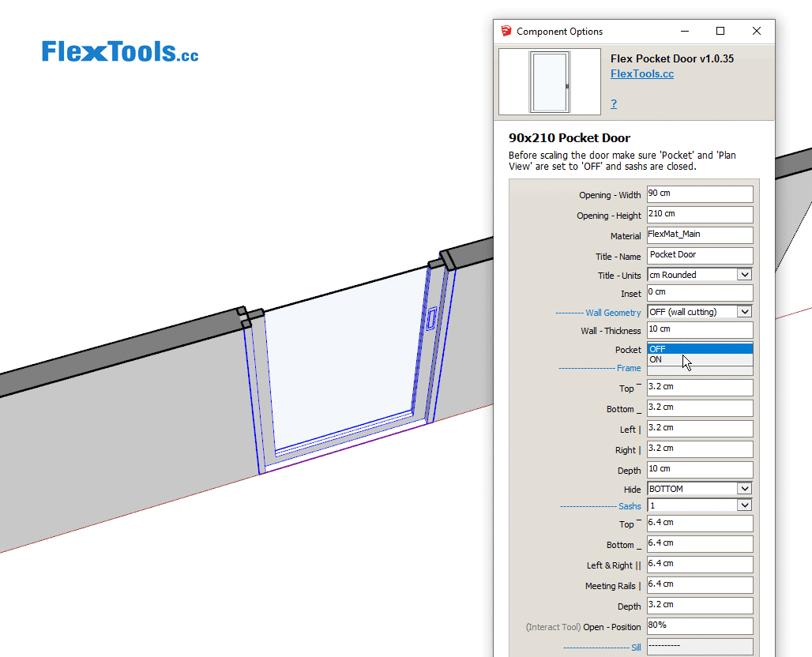Close the Component Options window
812x657 pixels.
tap(756, 31)
